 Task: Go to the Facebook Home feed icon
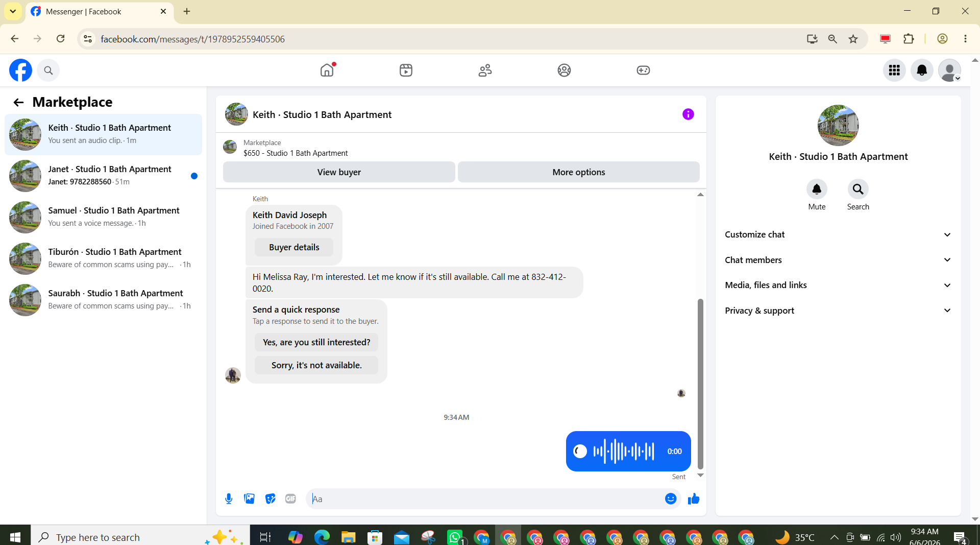pyautogui.click(x=327, y=70)
